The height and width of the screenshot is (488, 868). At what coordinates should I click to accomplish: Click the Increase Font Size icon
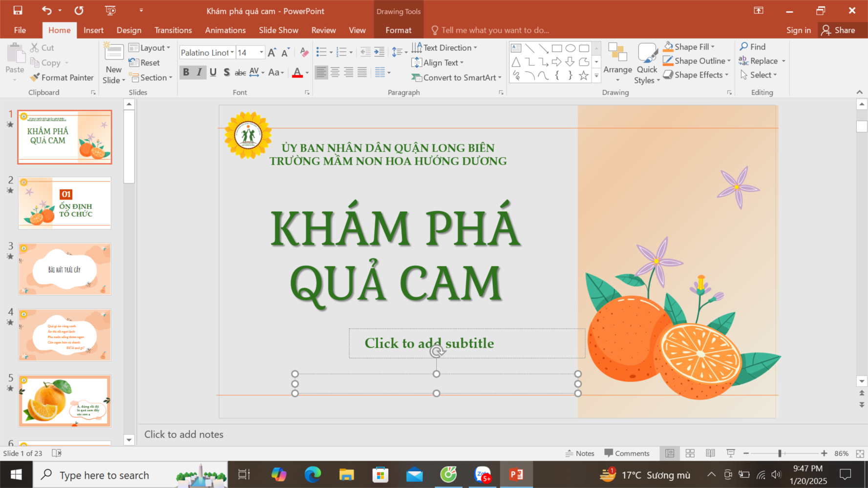[272, 53]
